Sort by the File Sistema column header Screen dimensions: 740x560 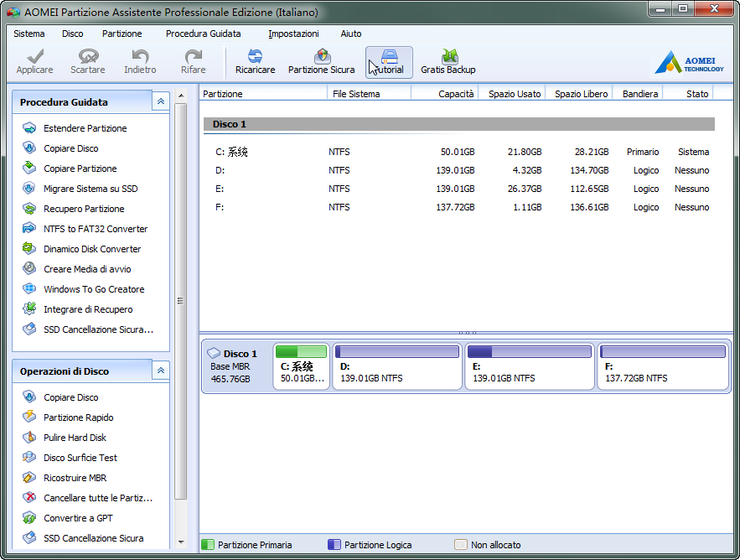click(369, 94)
